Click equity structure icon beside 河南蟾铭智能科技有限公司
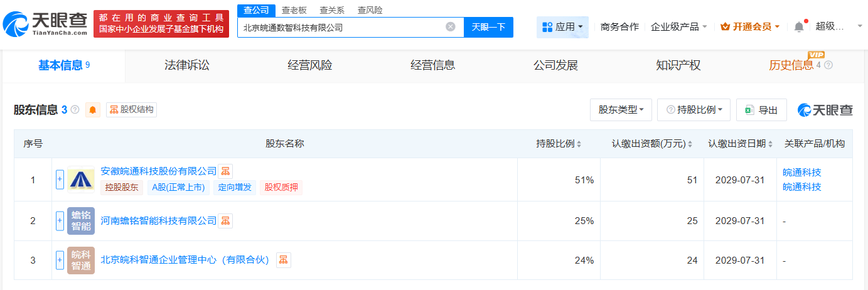 click(225, 220)
